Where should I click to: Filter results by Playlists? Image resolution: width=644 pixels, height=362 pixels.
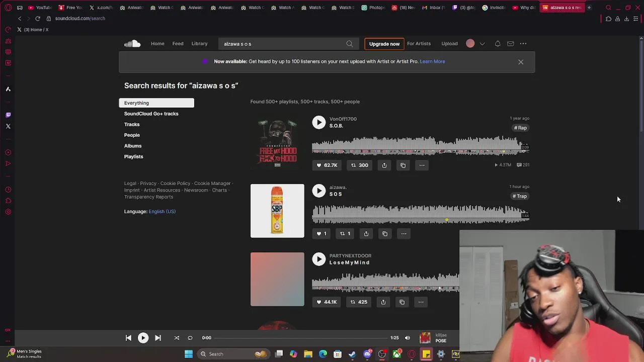pos(134,156)
